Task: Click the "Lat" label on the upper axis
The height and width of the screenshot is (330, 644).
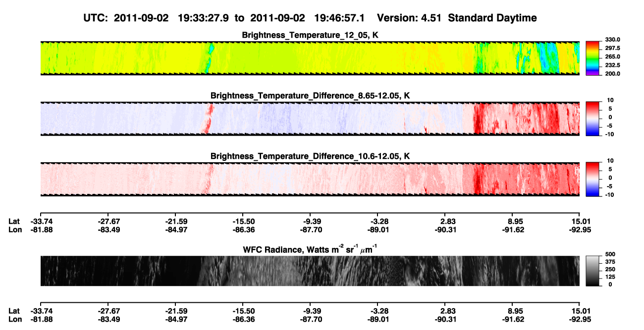Action: coord(14,222)
